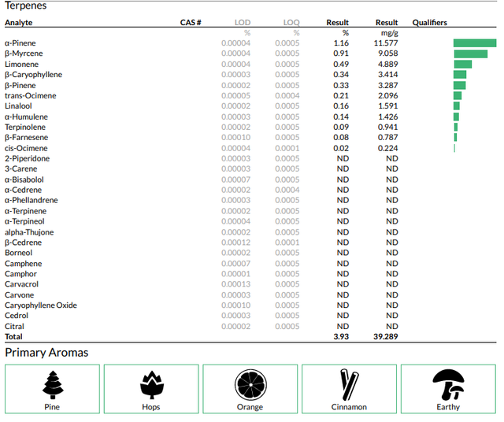Click the α-Pinene green result bar
Image resolution: width=504 pixels, height=422 pixels.
[x=475, y=43]
